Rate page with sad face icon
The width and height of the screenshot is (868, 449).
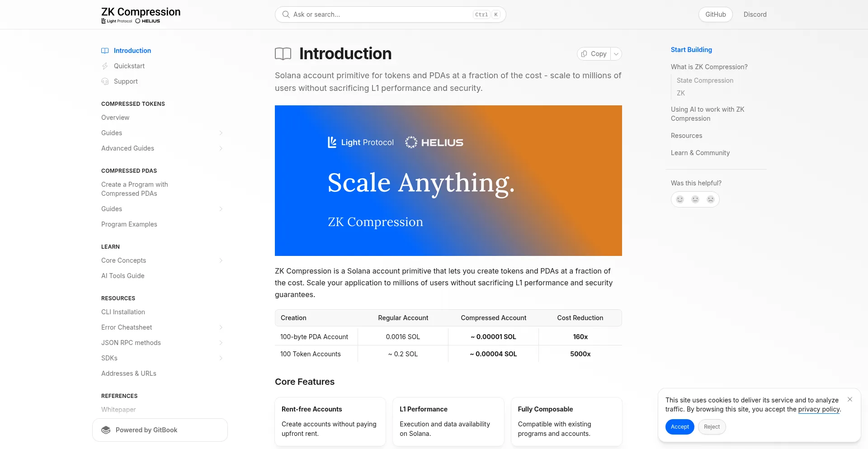[711, 199]
